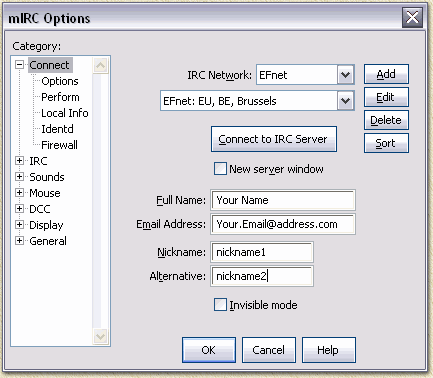Select Connect in the category tree

coord(49,65)
